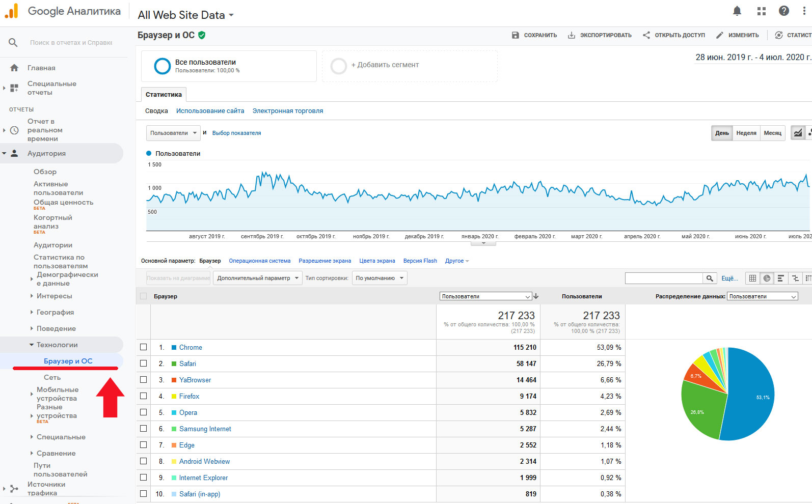Image resolution: width=812 pixels, height=504 pixels.
Task: Select the data table view icon
Action: pos(752,278)
